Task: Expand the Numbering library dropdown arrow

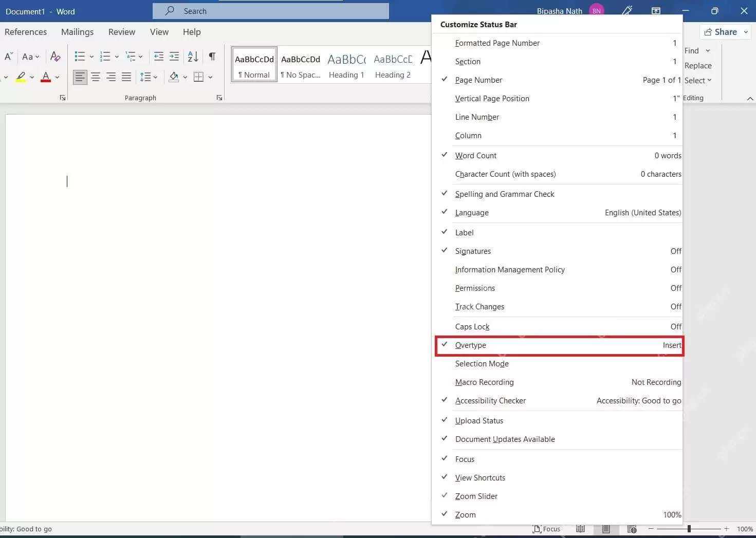Action: coord(117,57)
